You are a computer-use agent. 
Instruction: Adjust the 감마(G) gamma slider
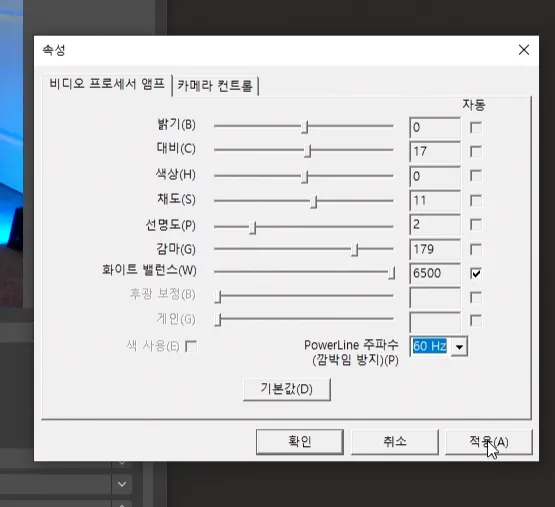pos(354,250)
